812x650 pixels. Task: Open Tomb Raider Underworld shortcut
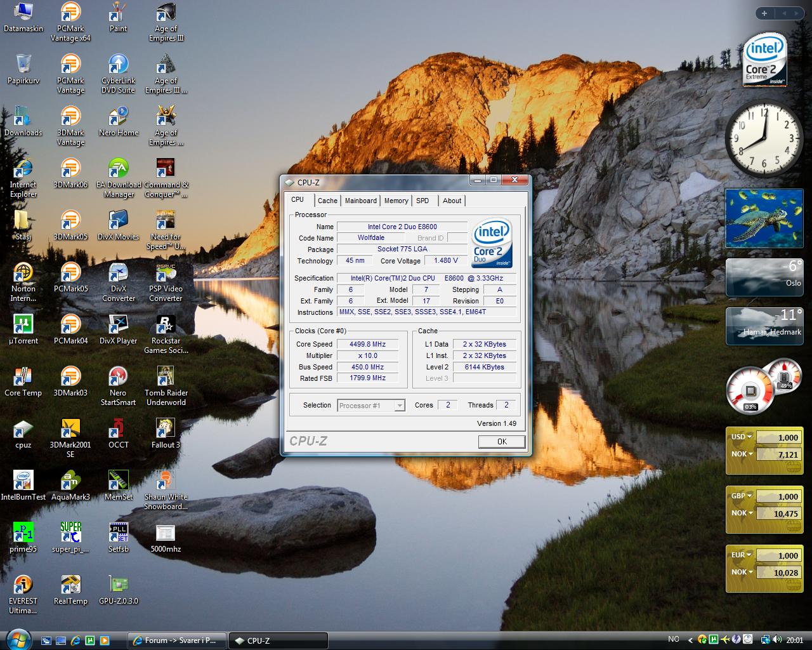tap(166, 387)
